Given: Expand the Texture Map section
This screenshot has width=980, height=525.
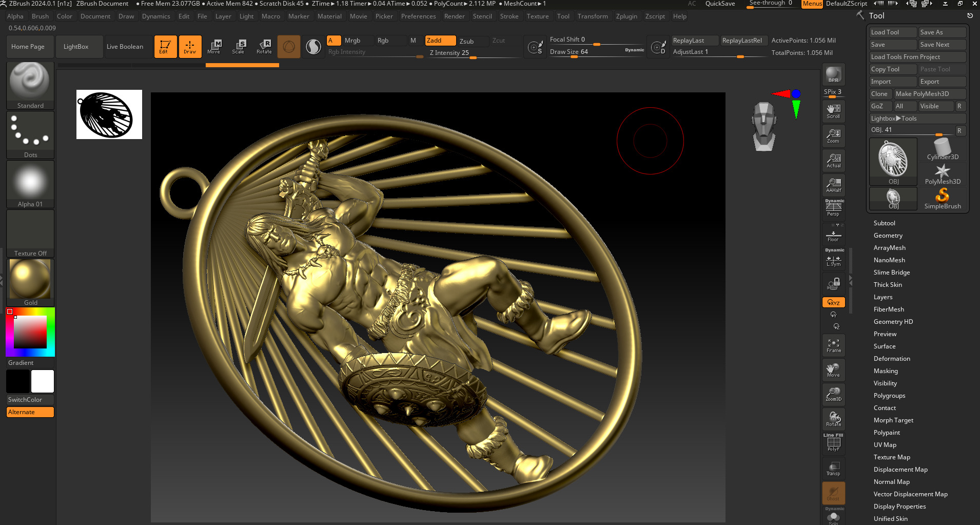Looking at the screenshot, I should [x=892, y=457].
